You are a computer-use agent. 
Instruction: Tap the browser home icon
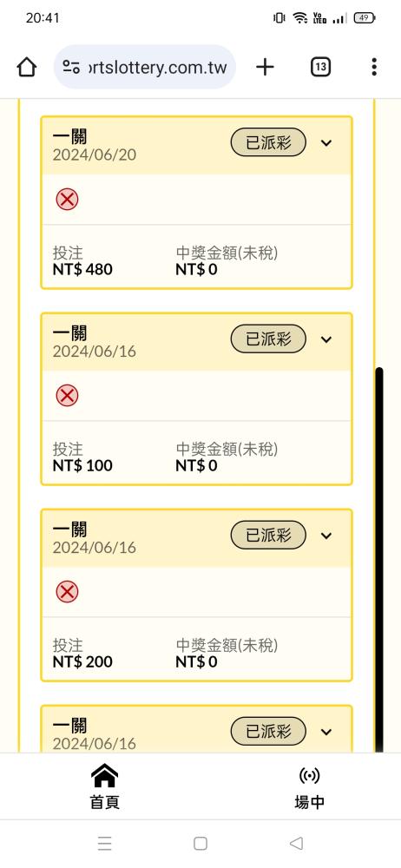(x=27, y=67)
